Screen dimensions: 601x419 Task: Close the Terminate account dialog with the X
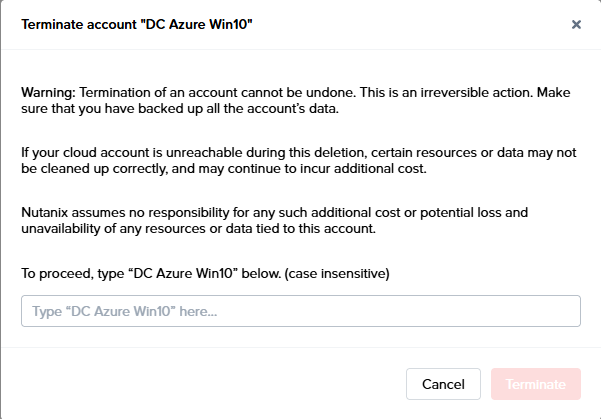click(x=576, y=24)
